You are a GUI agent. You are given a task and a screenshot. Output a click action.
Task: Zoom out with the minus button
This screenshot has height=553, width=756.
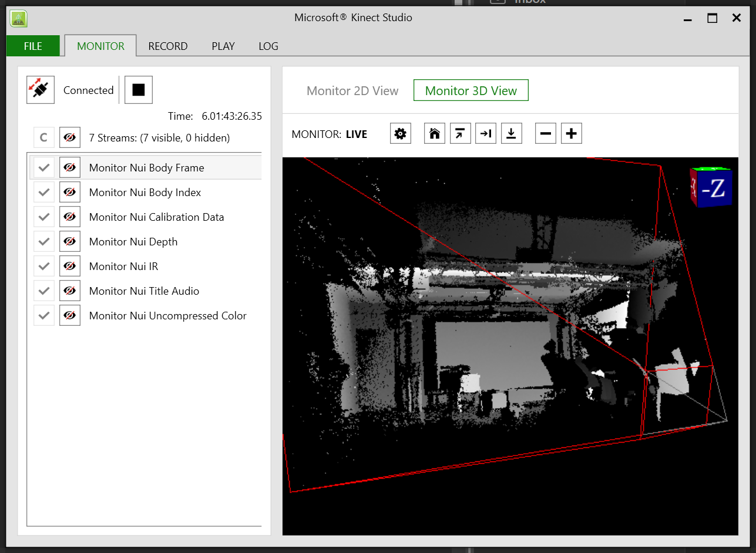point(546,134)
